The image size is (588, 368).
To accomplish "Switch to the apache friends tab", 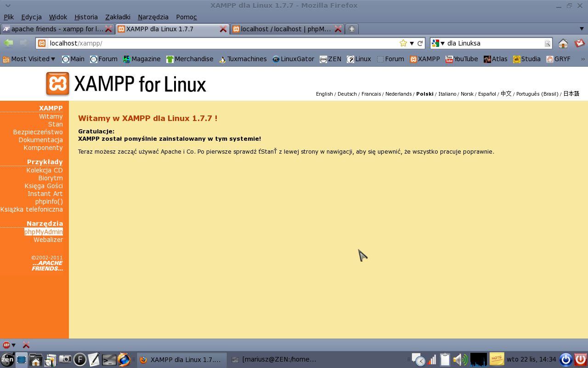I will pyautogui.click(x=57, y=29).
